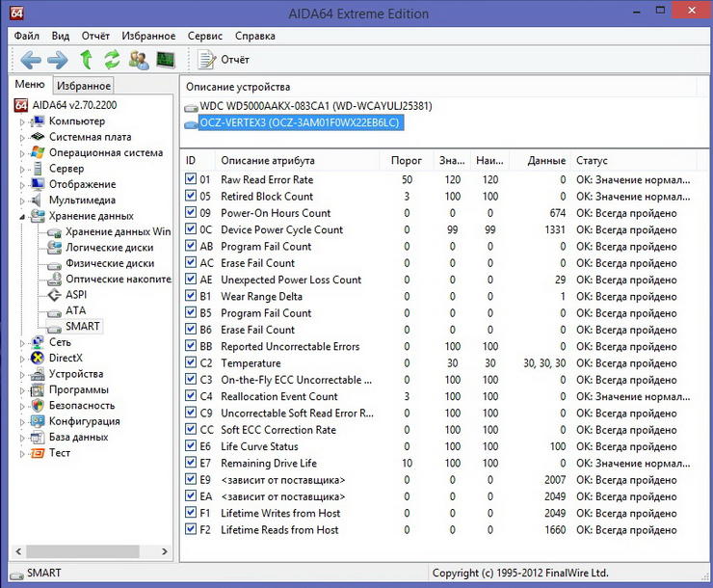
Task: Expand the Компьютер tree node arrow
Action: coord(22,121)
